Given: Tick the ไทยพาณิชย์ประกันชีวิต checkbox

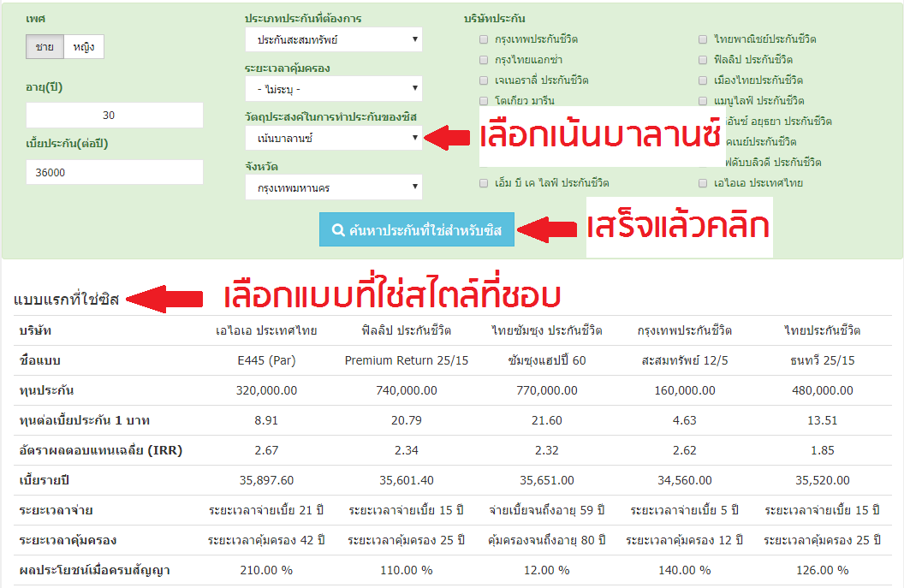Looking at the screenshot, I should (x=704, y=39).
